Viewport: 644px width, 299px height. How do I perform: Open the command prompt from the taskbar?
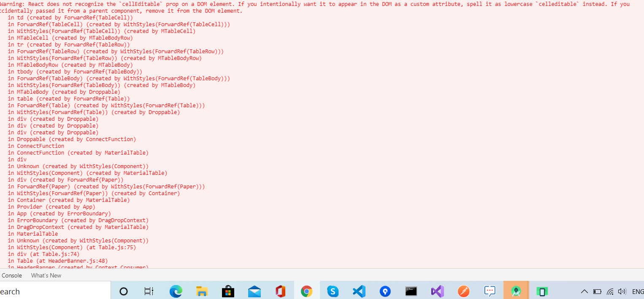pyautogui.click(x=411, y=291)
